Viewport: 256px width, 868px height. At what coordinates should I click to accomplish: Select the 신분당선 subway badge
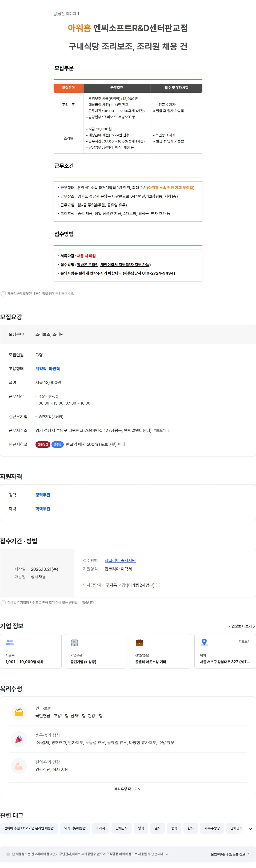click(x=43, y=445)
